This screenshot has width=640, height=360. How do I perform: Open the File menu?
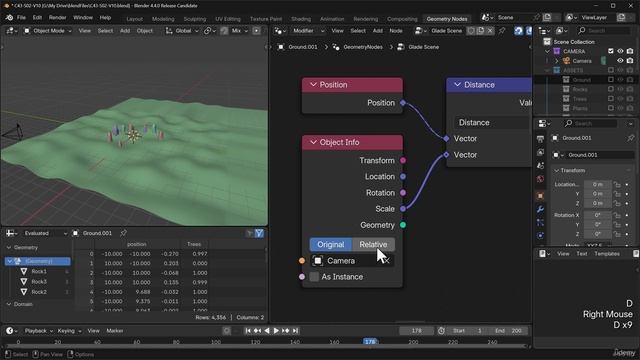pyautogui.click(x=21, y=18)
